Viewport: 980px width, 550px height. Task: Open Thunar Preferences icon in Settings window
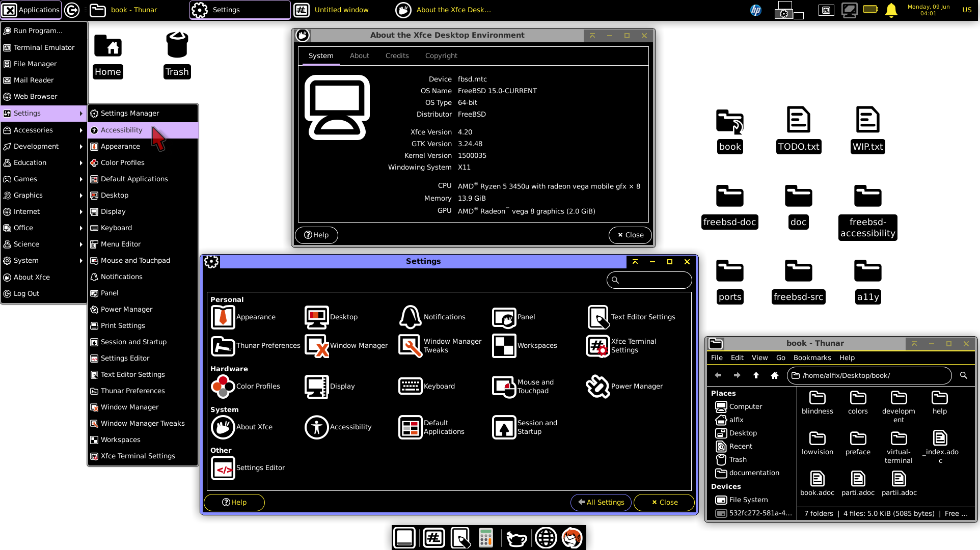pos(223,345)
